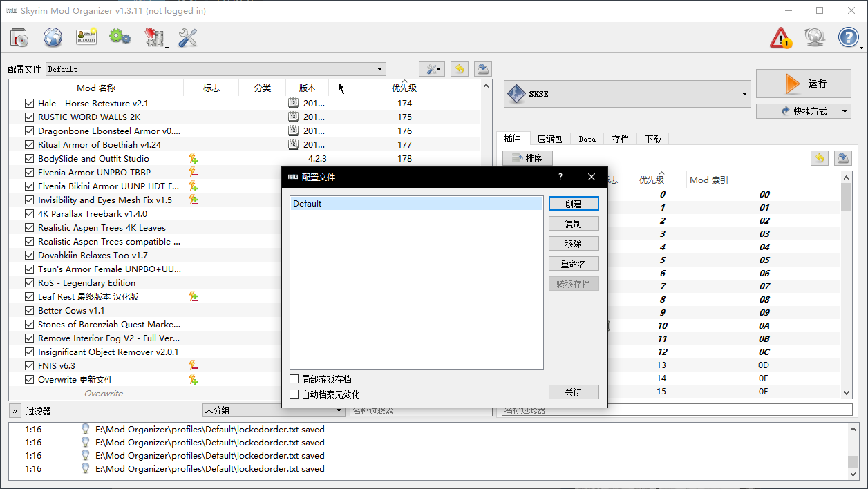
Task: Click the 创建 button in profile dialog
Action: click(574, 204)
